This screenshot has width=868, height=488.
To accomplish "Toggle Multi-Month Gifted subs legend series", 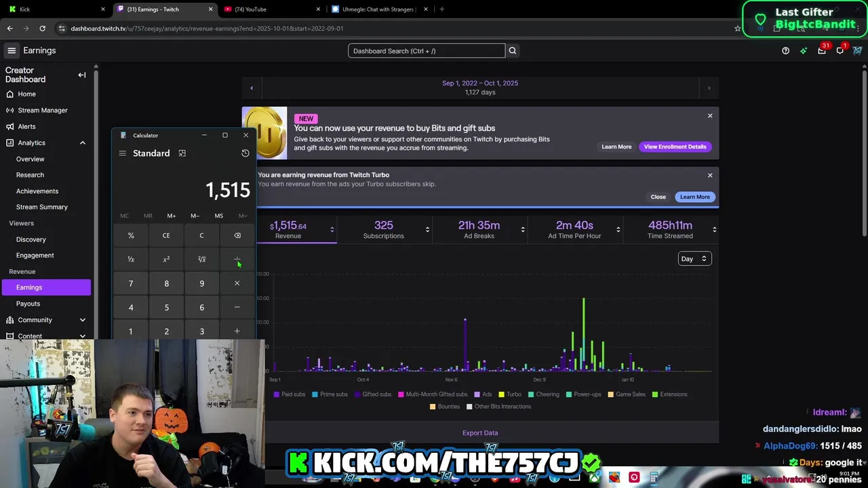I will tap(433, 394).
